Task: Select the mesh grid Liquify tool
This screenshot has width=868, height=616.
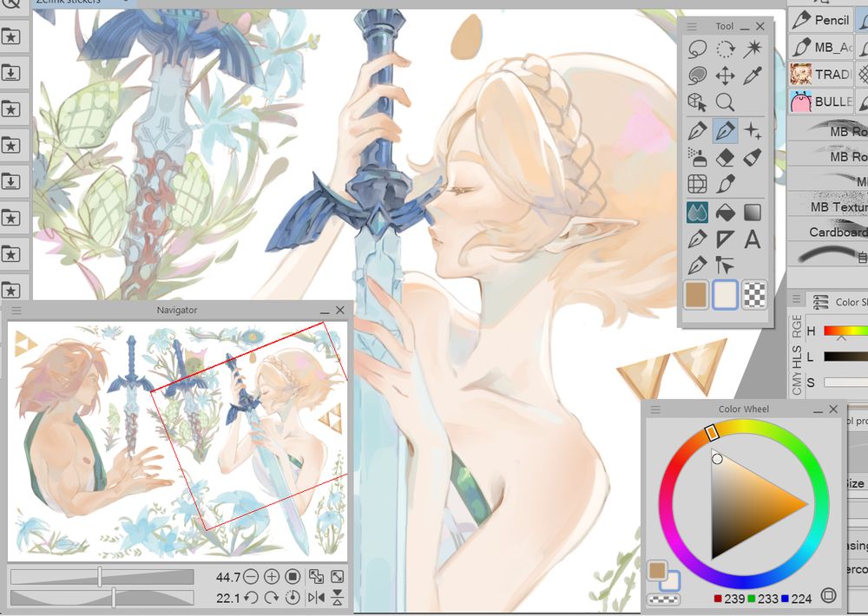Action: click(698, 184)
